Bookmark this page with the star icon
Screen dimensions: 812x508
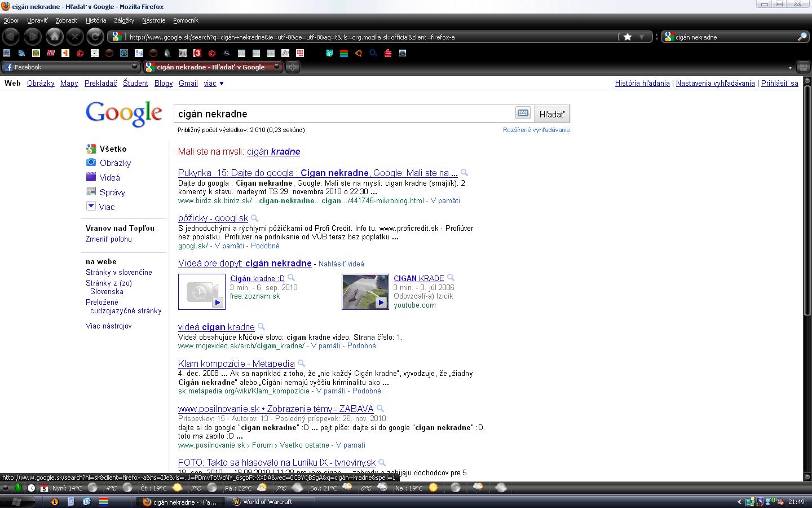tap(627, 37)
